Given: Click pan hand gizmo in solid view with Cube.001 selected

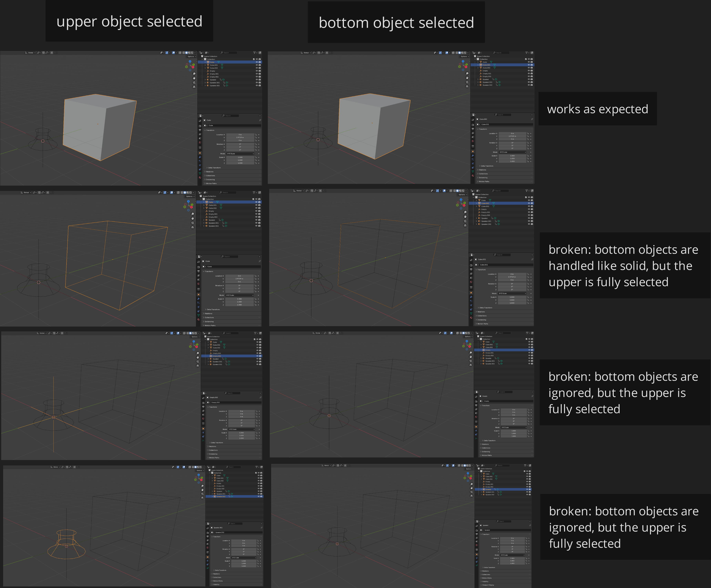Looking at the screenshot, I should [x=467, y=78].
